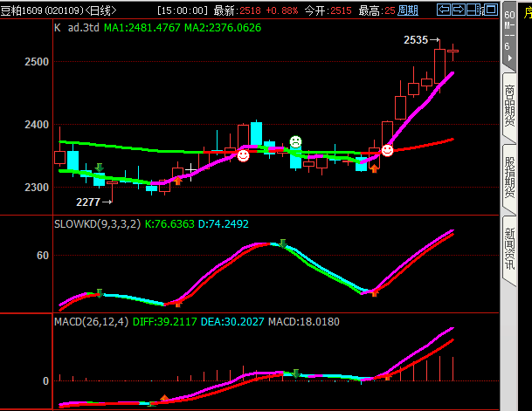Click orange up arrow at SLOWKD right trough
532x411 pixels.
pyautogui.click(x=374, y=292)
